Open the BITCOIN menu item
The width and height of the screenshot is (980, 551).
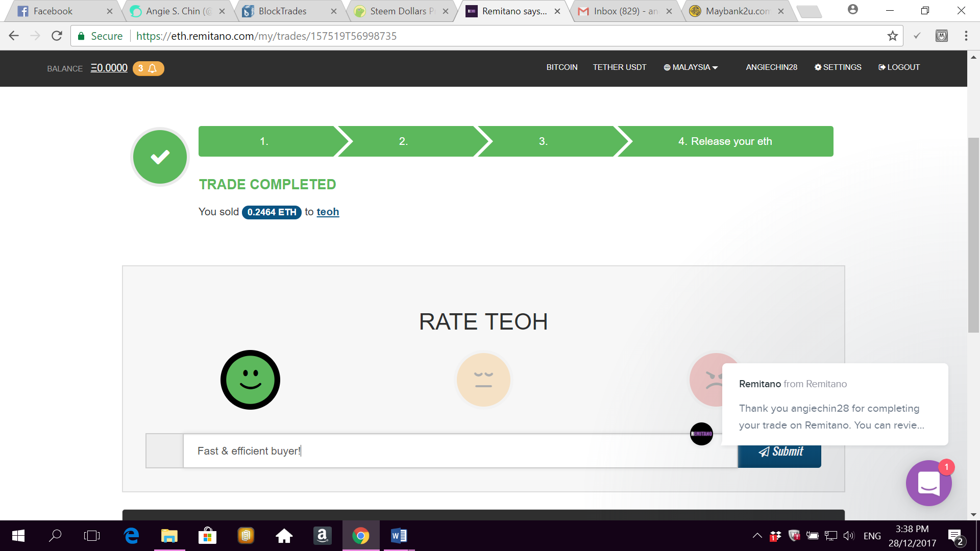[x=562, y=67]
